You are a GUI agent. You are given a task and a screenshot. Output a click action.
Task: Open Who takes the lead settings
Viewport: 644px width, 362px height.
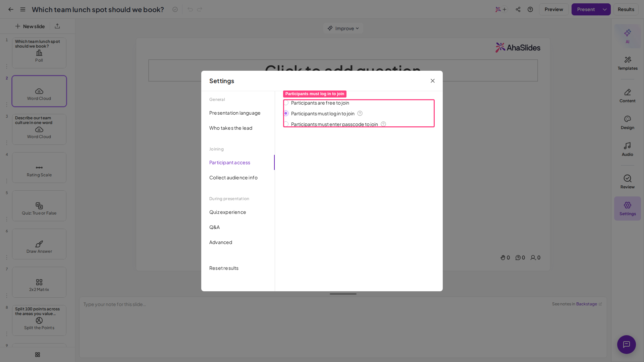tap(231, 128)
